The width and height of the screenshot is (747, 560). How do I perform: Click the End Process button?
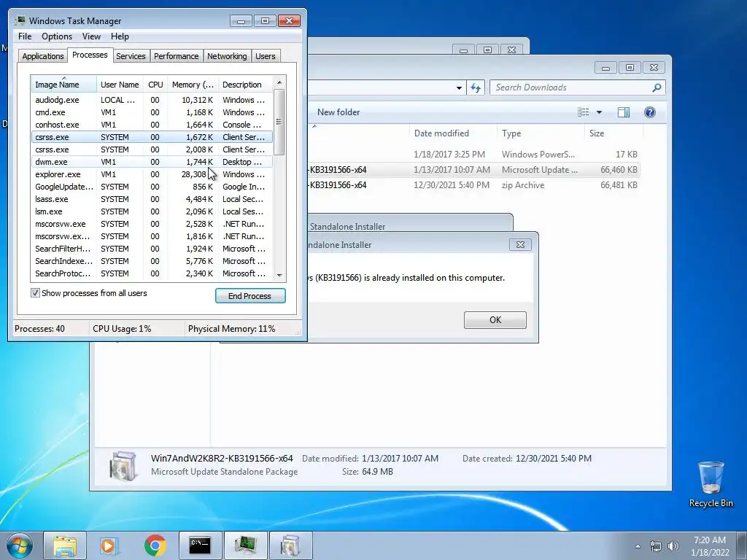250,296
